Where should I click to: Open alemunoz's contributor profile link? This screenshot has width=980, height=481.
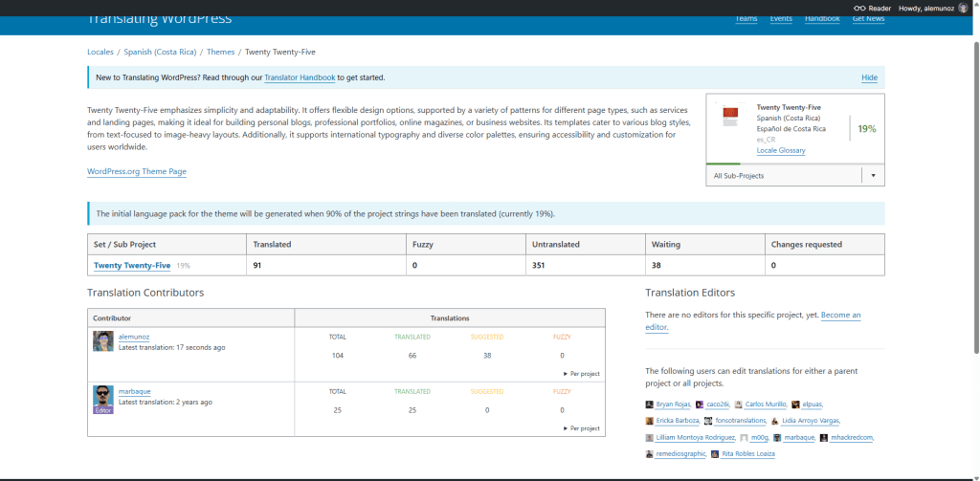(x=134, y=338)
